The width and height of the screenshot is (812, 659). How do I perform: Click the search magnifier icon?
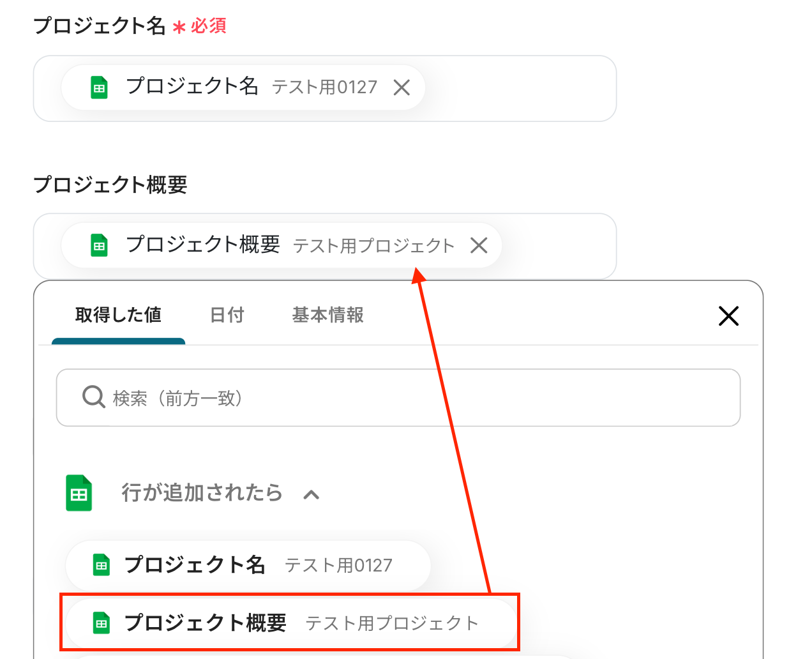pyautogui.click(x=94, y=397)
